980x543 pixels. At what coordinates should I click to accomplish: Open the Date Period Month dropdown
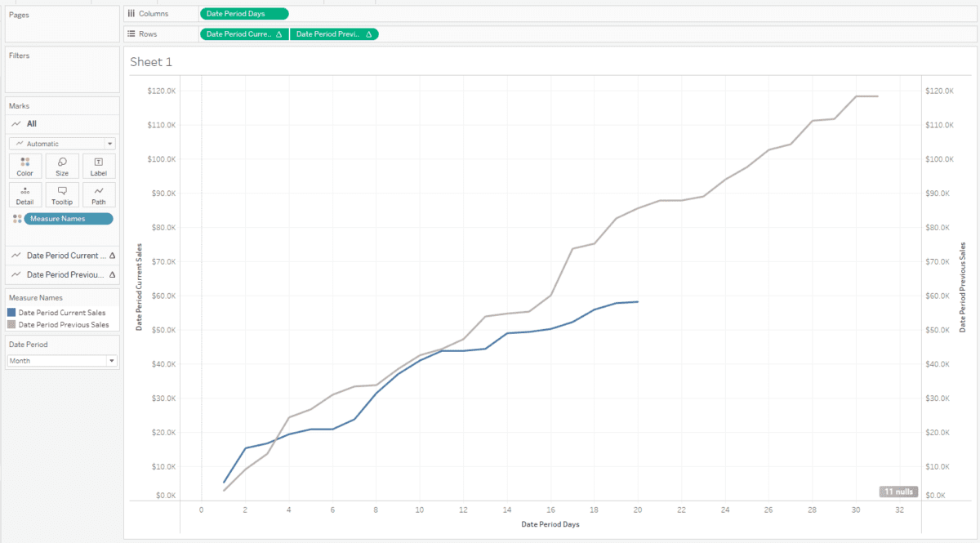(x=62, y=360)
